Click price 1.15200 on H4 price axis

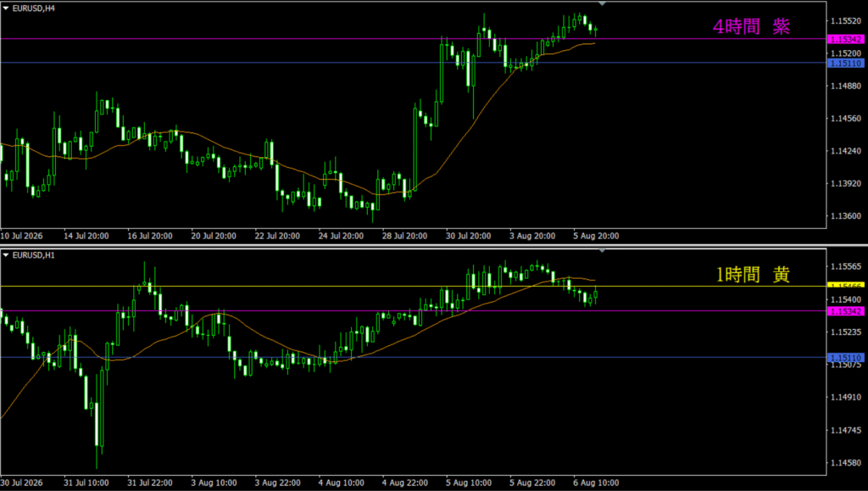[x=845, y=53]
